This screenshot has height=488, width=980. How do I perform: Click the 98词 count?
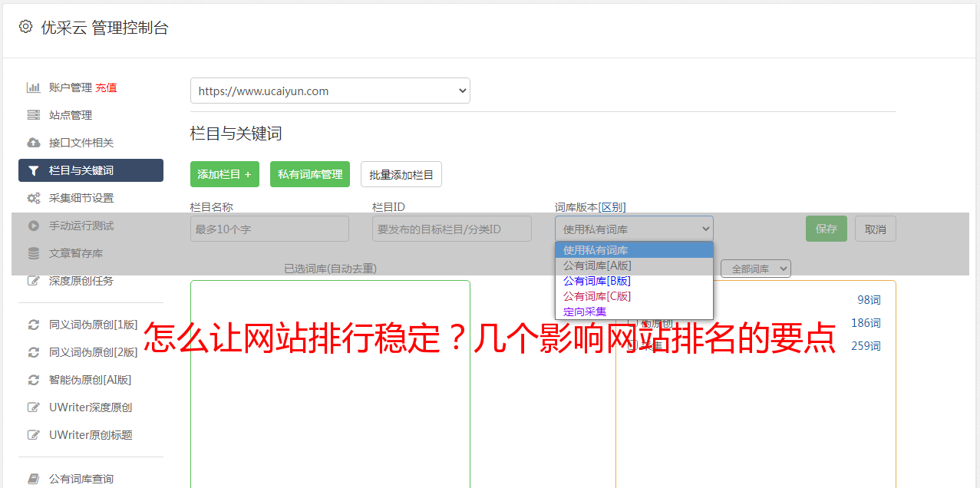(869, 300)
